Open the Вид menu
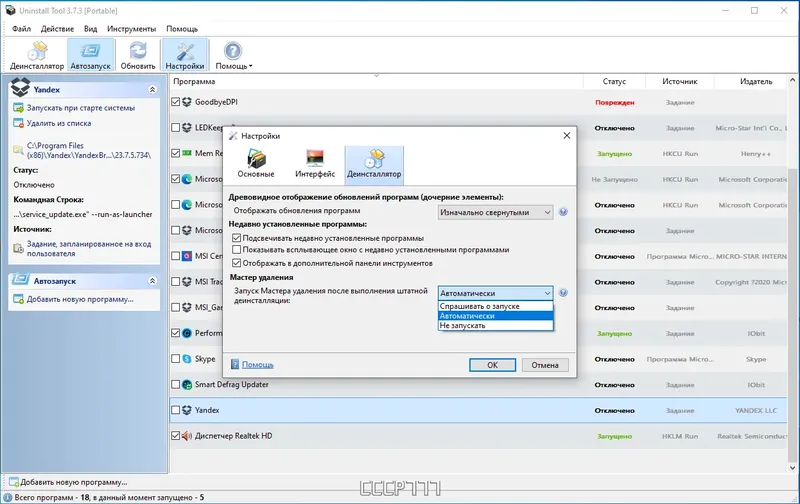Screen dimensions: 800x504 [90, 29]
